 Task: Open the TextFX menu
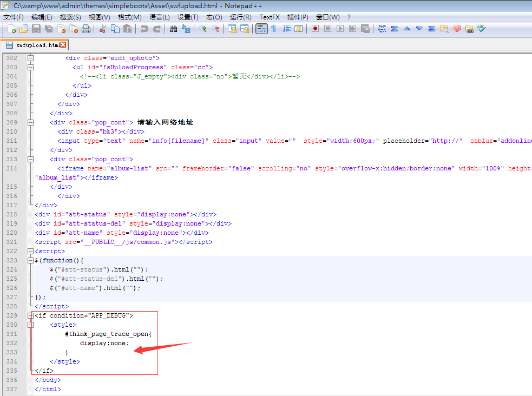270,17
